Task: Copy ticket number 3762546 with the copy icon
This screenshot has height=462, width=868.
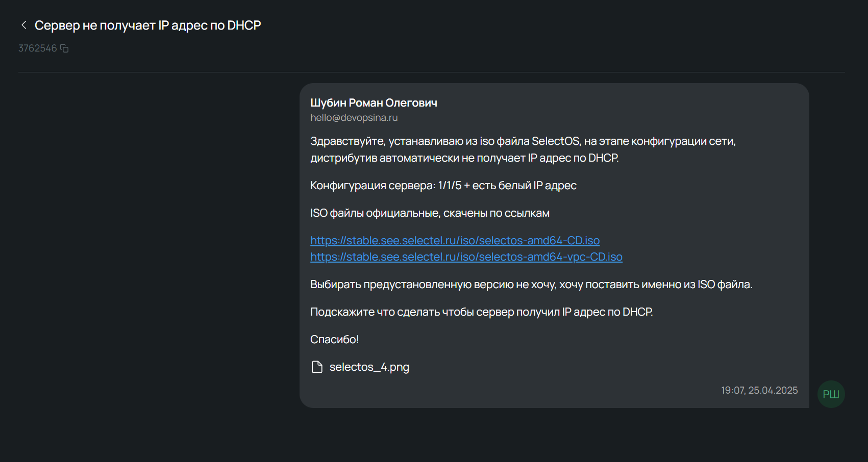Action: tap(64, 48)
